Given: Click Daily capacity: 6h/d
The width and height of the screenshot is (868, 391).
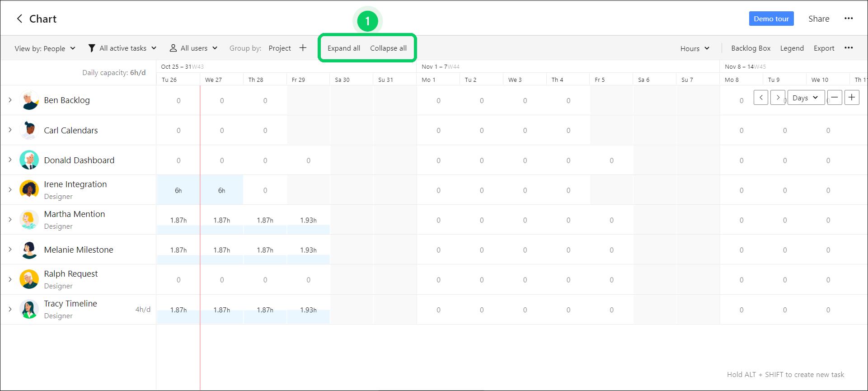Looking at the screenshot, I should pyautogui.click(x=114, y=72).
